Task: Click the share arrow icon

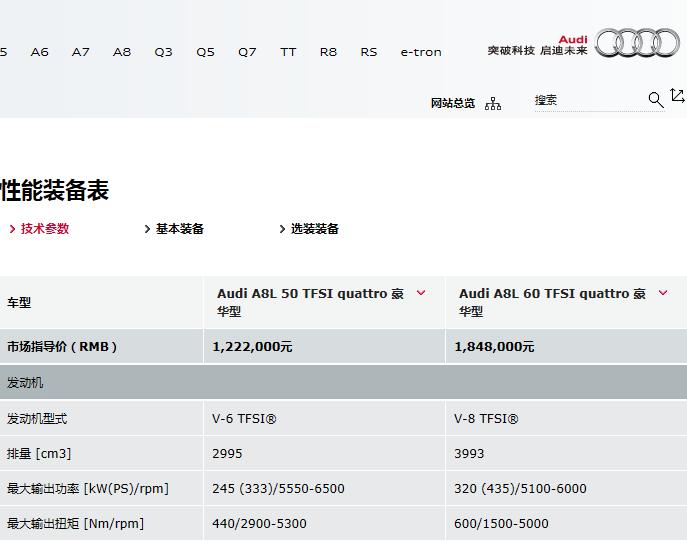Action: [677, 95]
